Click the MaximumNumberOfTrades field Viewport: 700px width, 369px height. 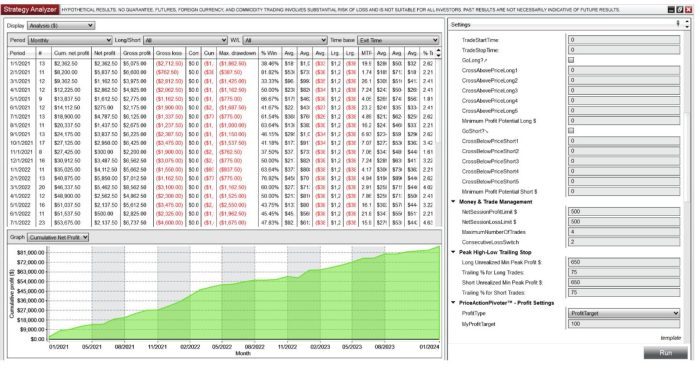coord(624,232)
